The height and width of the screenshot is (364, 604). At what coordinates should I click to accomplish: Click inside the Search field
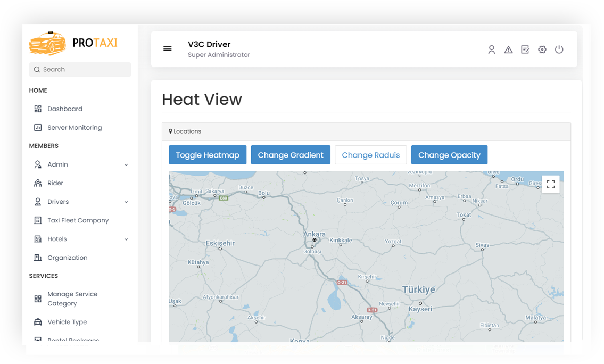(x=79, y=69)
